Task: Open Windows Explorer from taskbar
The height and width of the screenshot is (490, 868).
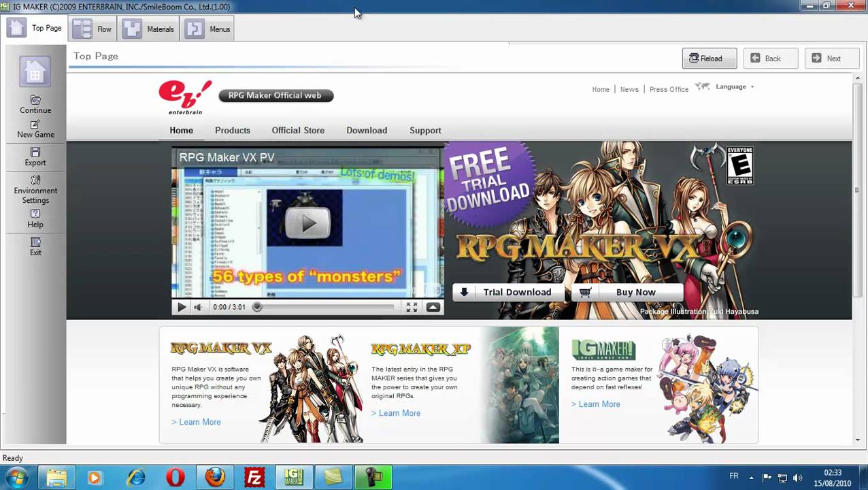Action: pyautogui.click(x=56, y=478)
